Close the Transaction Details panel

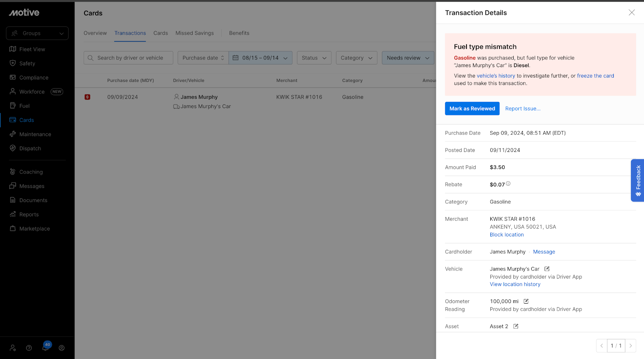coord(632,12)
